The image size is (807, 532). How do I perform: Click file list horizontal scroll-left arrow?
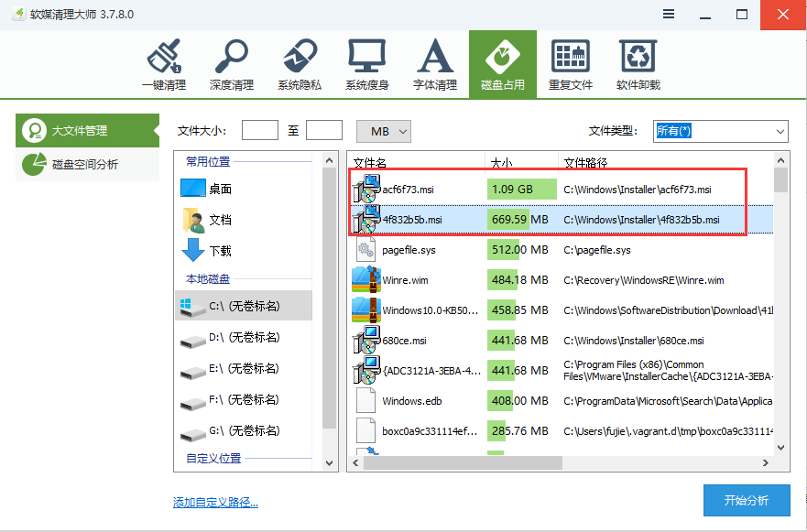pyautogui.click(x=355, y=463)
